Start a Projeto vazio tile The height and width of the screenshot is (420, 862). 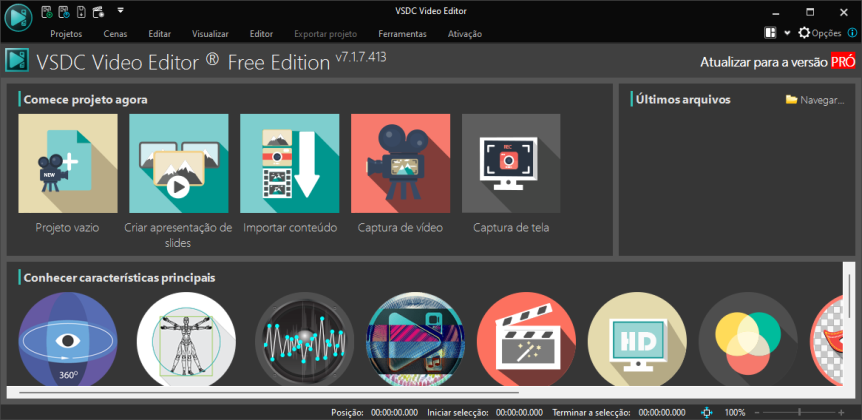(68, 163)
